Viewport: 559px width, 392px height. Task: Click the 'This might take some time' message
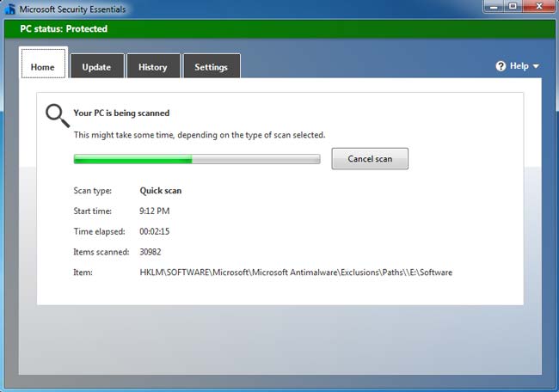(x=200, y=135)
